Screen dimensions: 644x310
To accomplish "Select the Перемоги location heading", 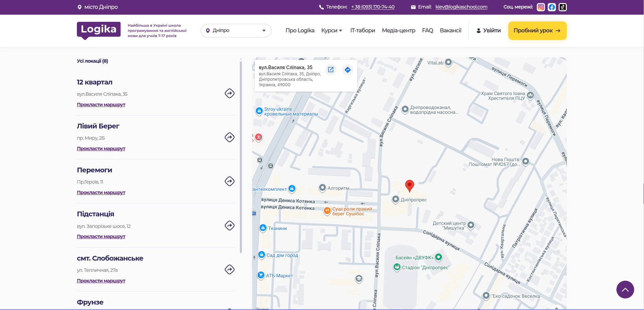I will pos(95,170).
